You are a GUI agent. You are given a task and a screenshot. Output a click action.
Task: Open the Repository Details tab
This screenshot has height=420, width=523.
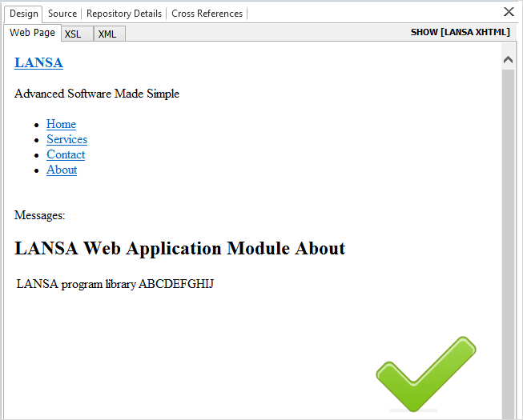(x=124, y=14)
